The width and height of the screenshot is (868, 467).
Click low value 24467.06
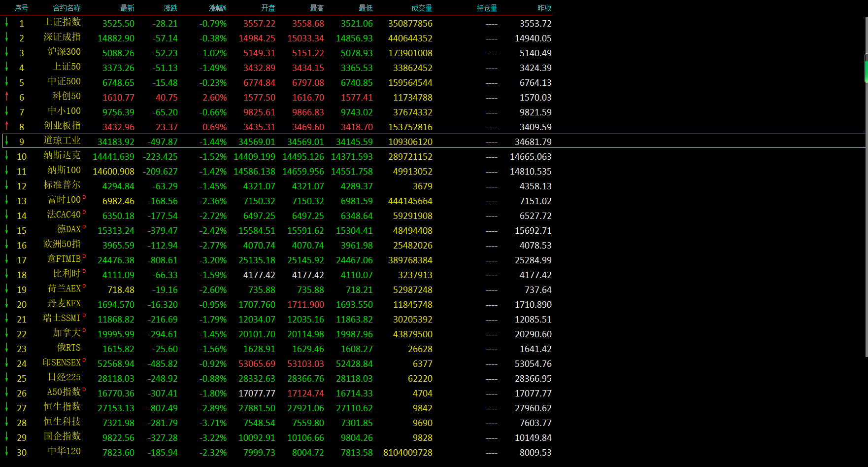pyautogui.click(x=354, y=260)
